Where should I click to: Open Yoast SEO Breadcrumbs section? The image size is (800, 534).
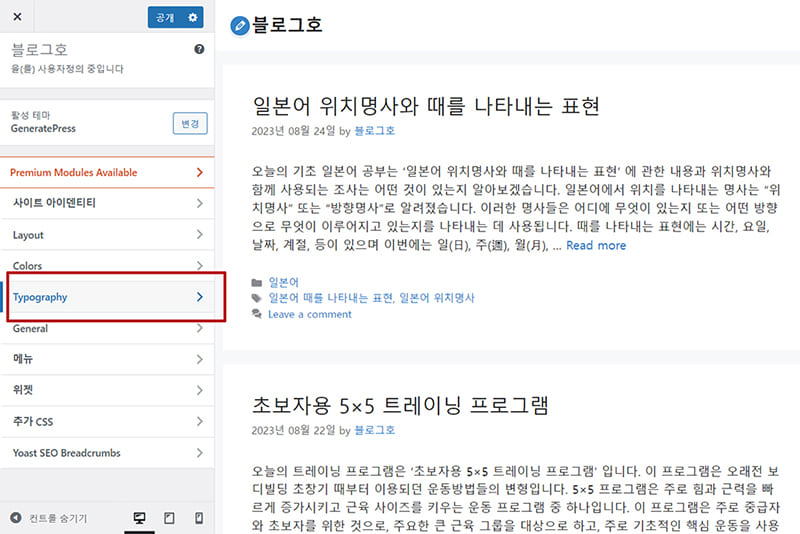tap(107, 453)
